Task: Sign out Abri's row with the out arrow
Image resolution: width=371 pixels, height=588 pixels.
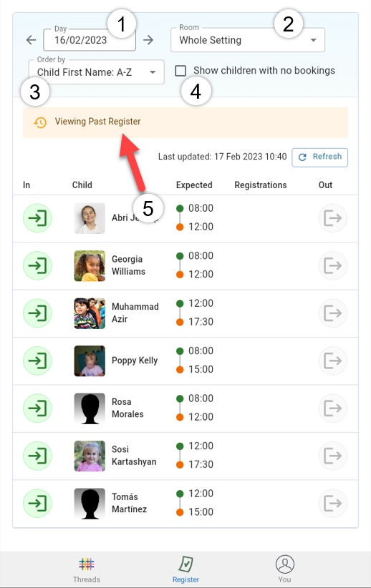Action: [x=333, y=218]
